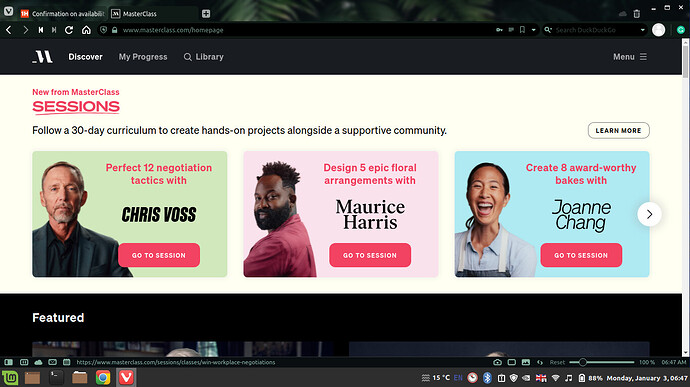Viewport: 690px width, 387px height.
Task: Open the closed tabs trash can
Action: 636,14
